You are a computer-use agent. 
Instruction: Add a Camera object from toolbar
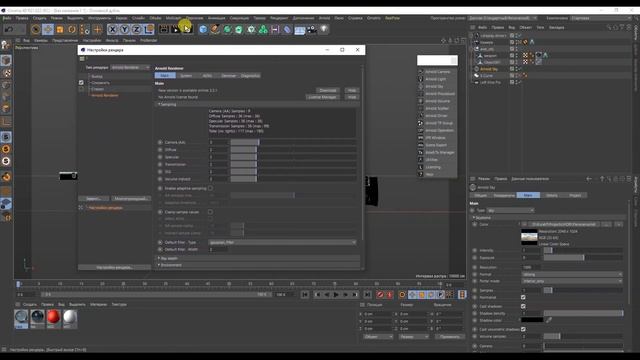pos(312,29)
